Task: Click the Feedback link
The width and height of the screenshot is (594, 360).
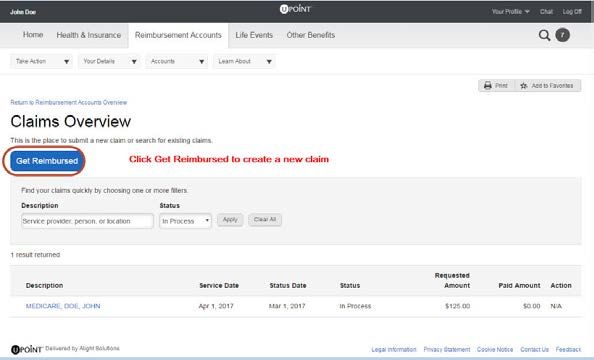Action: (x=568, y=349)
